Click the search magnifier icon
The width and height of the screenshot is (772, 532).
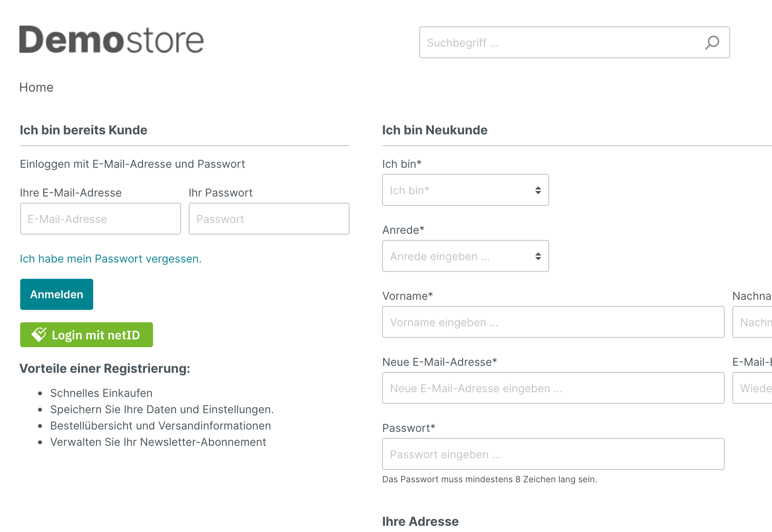click(712, 42)
